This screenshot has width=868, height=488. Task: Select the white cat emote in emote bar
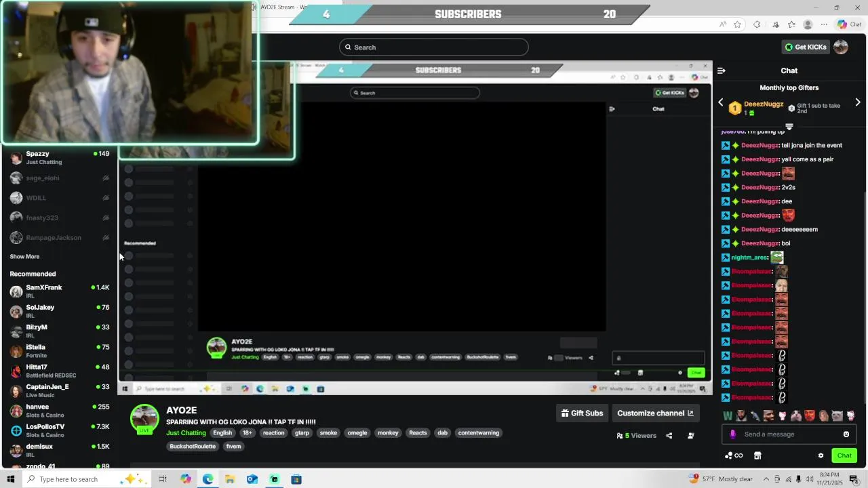[837, 415]
